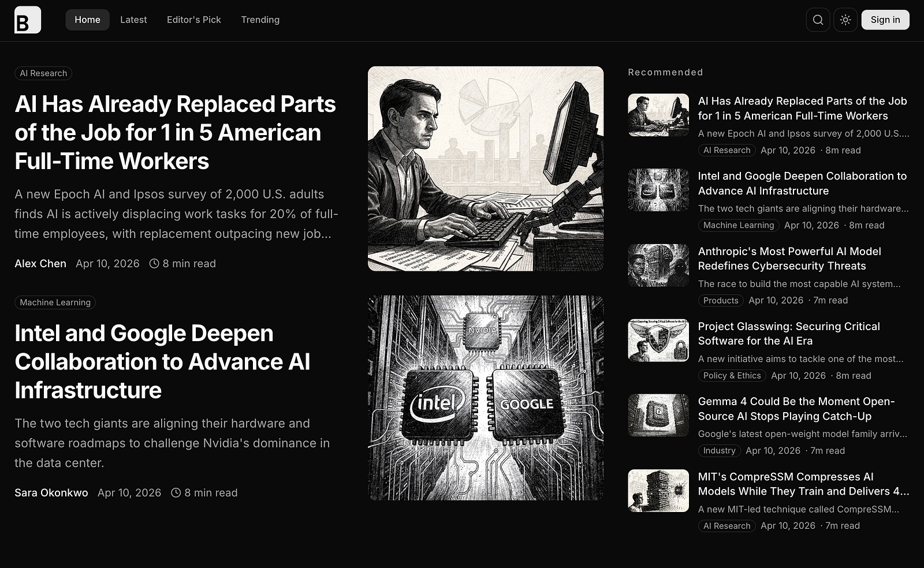The width and height of the screenshot is (924, 568).
Task: Open 'MIT's CompreSSM Compresses AI Models' title
Action: 803,484
